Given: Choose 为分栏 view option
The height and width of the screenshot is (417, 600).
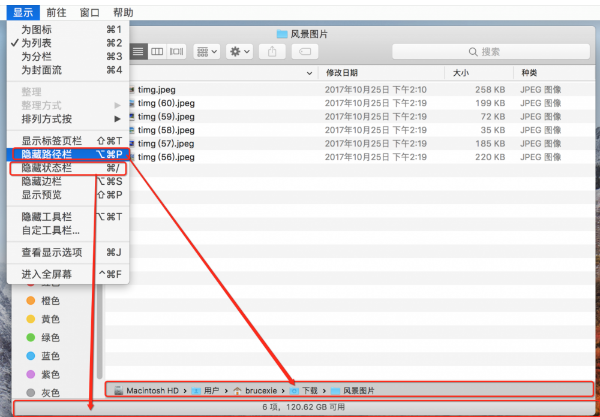Looking at the screenshot, I should (x=68, y=57).
